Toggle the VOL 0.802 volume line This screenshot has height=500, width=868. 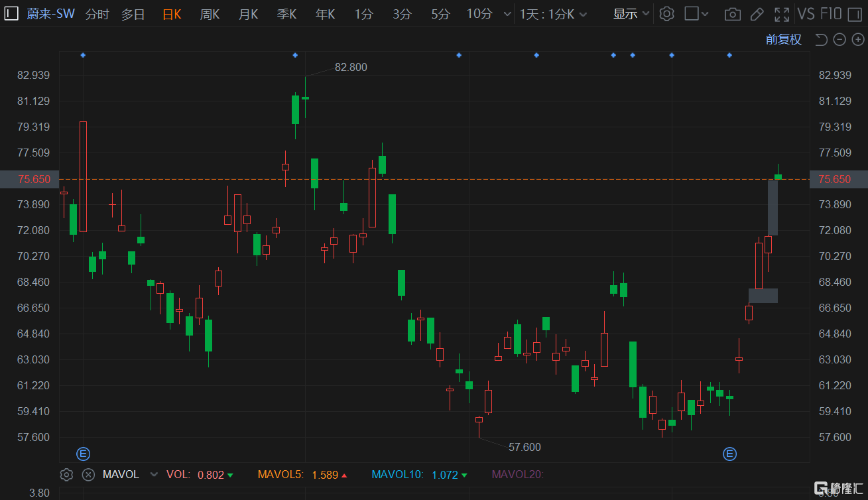pyautogui.click(x=200, y=475)
